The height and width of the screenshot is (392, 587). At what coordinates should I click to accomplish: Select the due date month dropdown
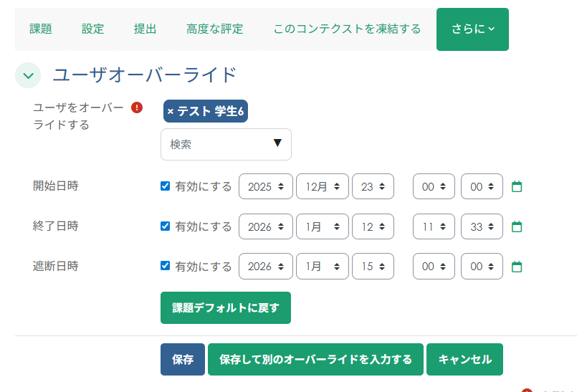click(322, 226)
